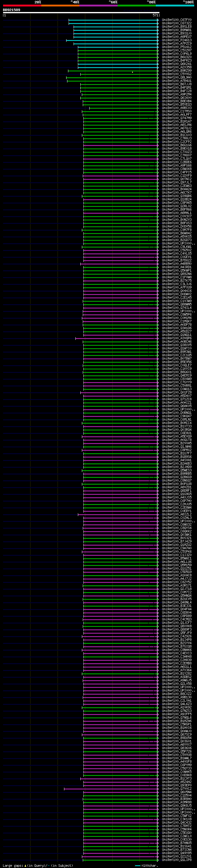Select label UniRef100_Q01FZ8
The height and width of the screenshot is (868, 197).
coord(177,393)
